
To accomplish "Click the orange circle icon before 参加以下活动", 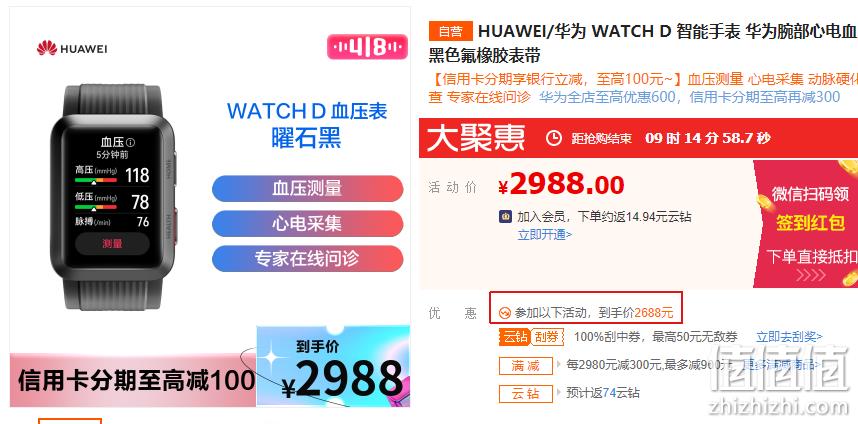I will (x=505, y=313).
